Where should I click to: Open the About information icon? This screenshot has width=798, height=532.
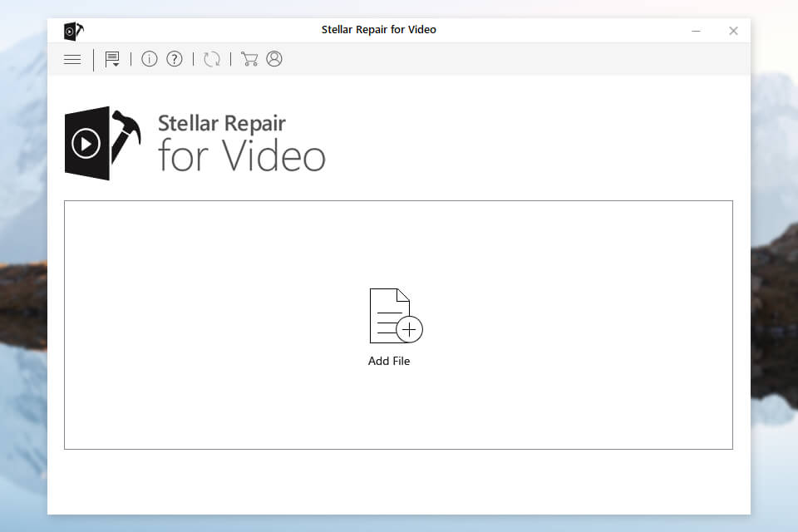[149, 59]
